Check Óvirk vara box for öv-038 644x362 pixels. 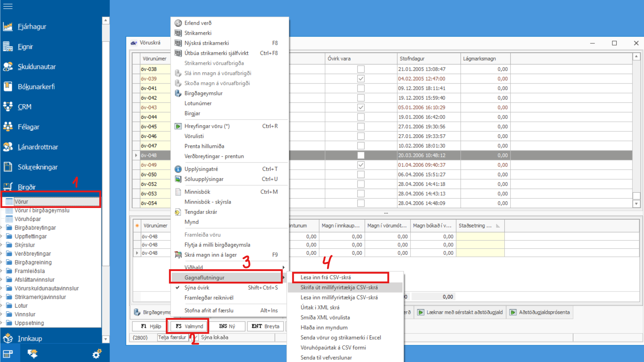(x=361, y=69)
